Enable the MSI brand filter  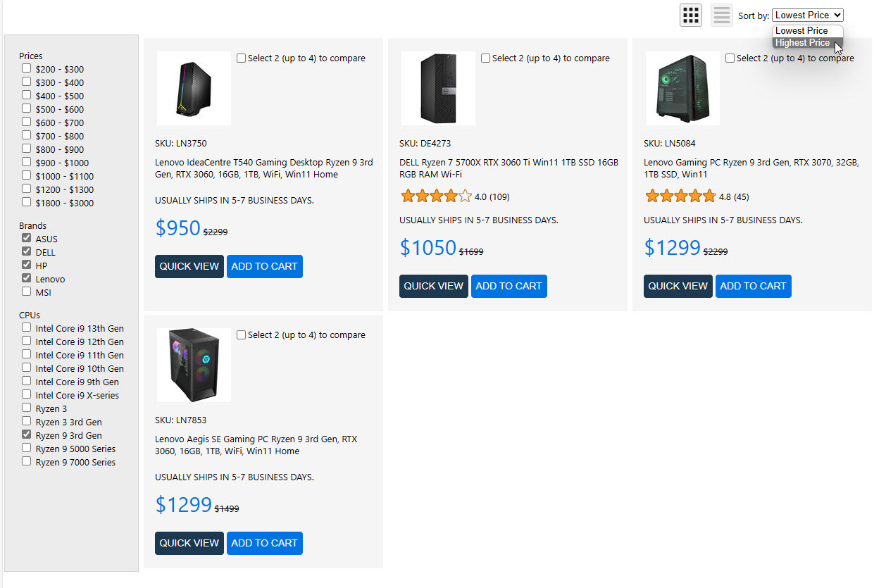27,292
